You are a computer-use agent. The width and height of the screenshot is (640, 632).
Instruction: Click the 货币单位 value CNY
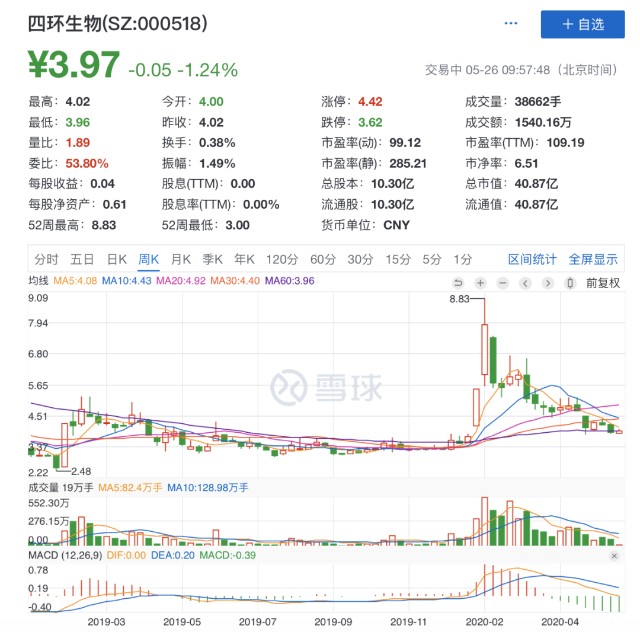[396, 225]
